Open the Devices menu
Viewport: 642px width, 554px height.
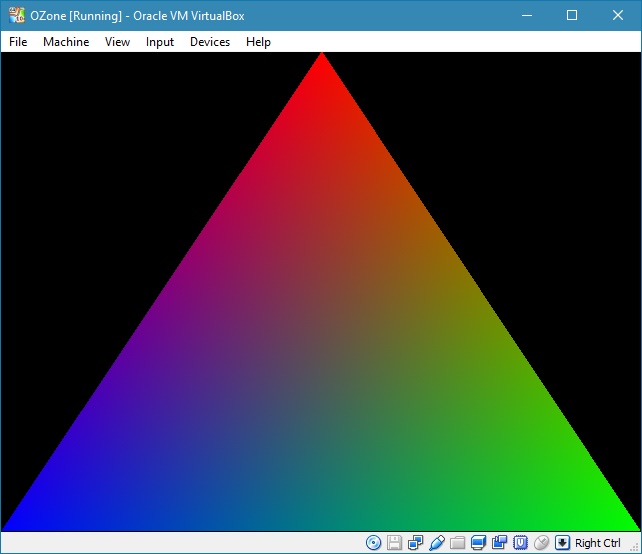210,42
